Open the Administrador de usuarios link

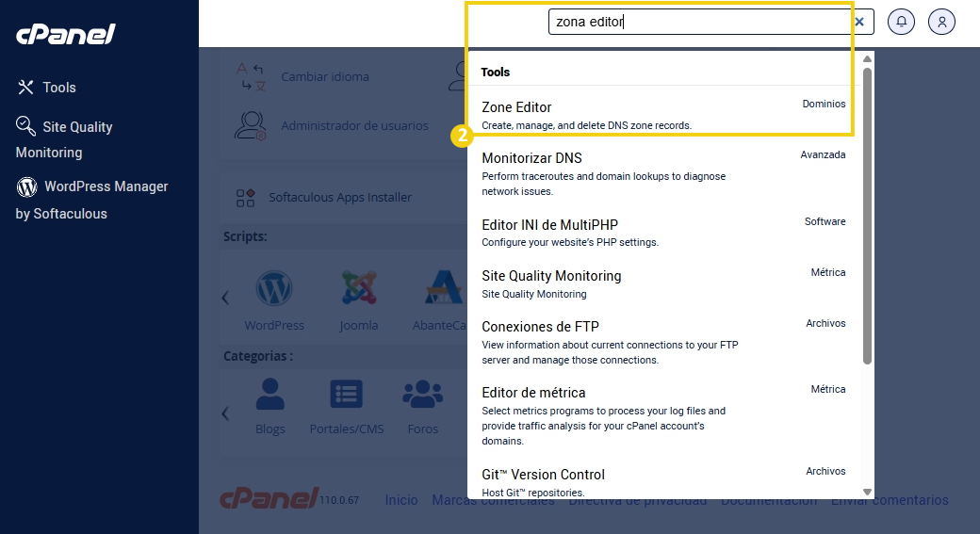[x=354, y=125]
